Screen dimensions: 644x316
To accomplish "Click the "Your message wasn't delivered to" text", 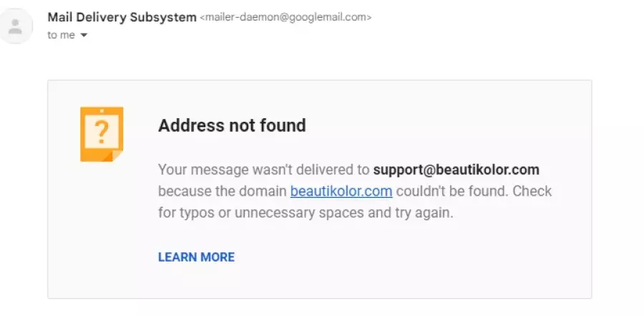I will click(264, 170).
